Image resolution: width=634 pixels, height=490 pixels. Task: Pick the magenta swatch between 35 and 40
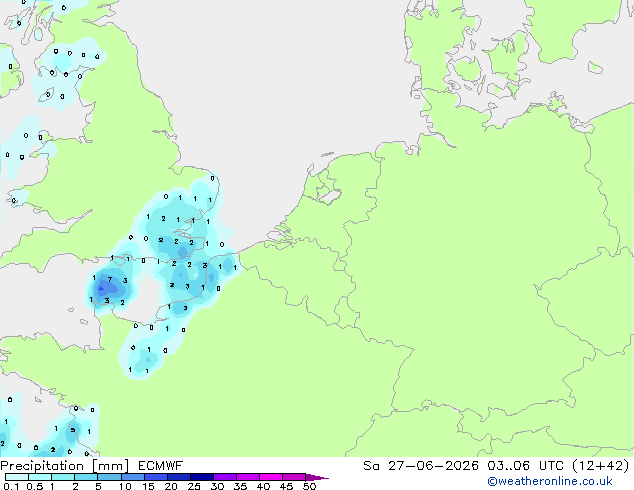[247, 477]
